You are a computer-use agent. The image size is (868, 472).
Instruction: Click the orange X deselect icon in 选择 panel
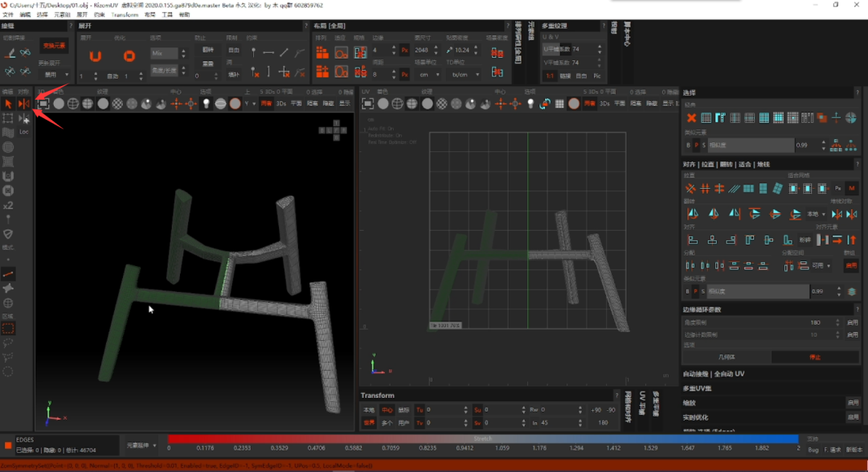691,117
